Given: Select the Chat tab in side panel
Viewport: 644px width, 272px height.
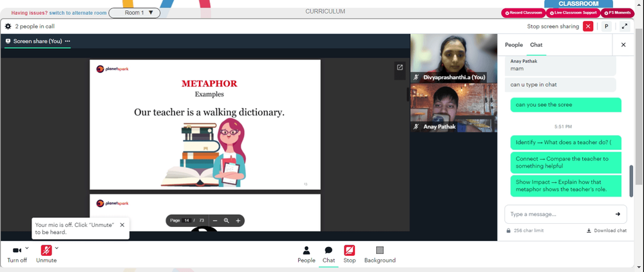Looking at the screenshot, I should pyautogui.click(x=536, y=45).
